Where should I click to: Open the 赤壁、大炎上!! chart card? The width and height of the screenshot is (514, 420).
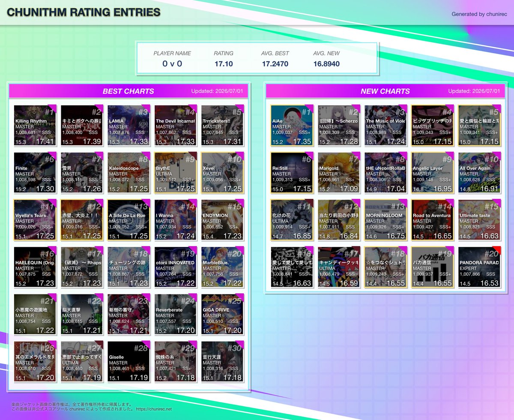[x=82, y=219]
